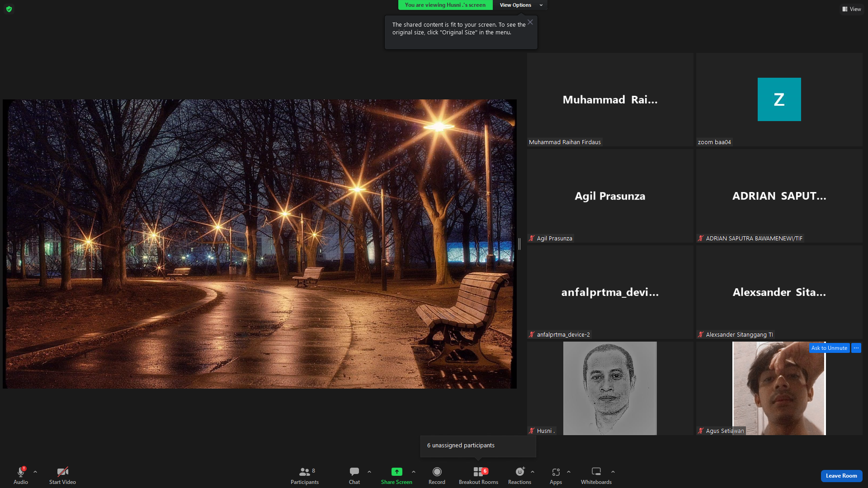Click muted mic icon beside anfalprtma_device-2
Image resolution: width=868 pixels, height=488 pixels.
click(532, 335)
